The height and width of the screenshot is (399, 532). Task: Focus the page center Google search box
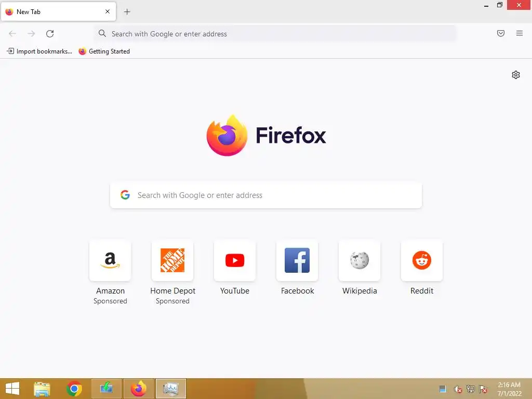tap(266, 195)
